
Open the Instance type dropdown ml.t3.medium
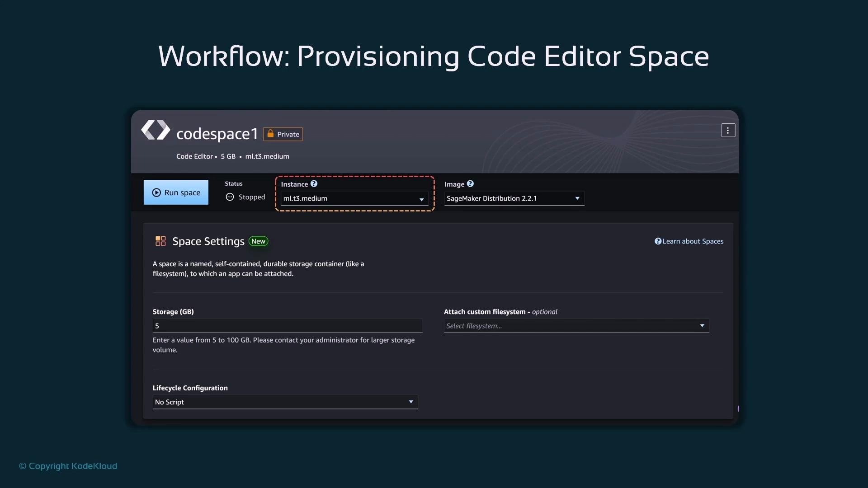point(354,198)
